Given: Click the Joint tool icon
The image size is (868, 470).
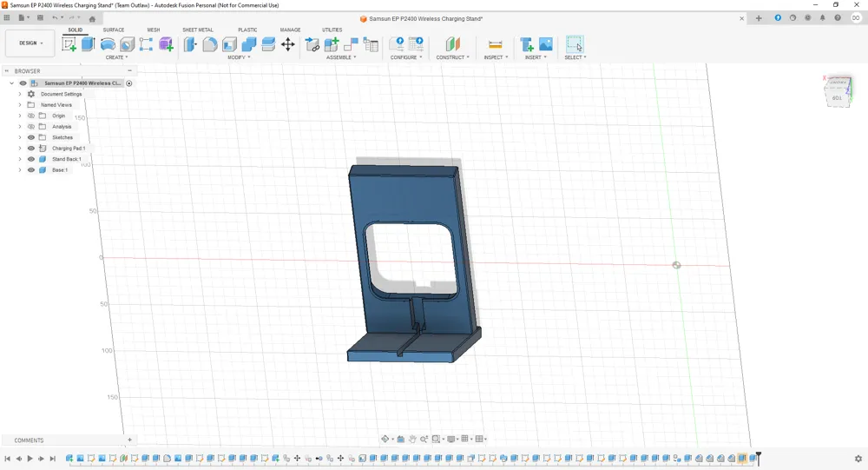Looking at the screenshot, I should (351, 44).
